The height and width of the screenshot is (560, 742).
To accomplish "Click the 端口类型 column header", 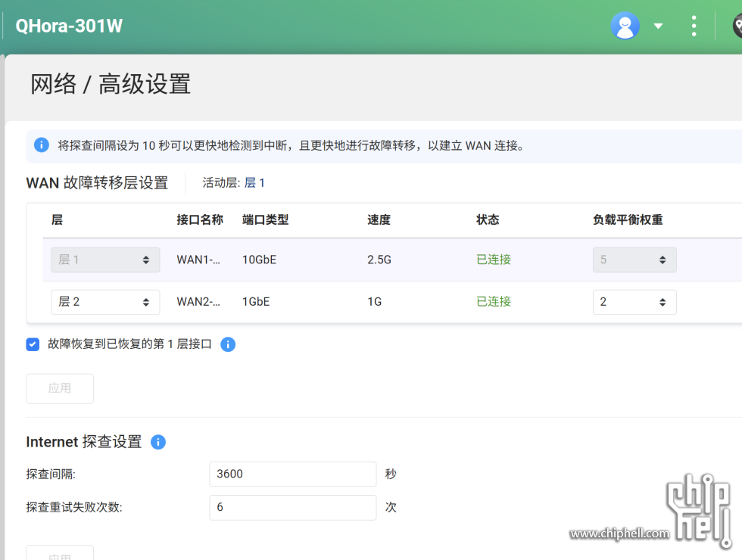I will (x=265, y=220).
